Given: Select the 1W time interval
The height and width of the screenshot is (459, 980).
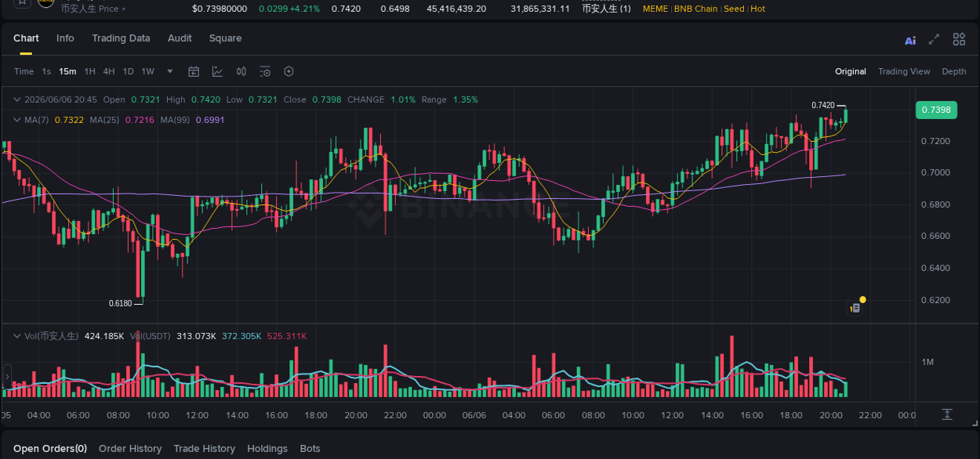Looking at the screenshot, I should pos(147,71).
